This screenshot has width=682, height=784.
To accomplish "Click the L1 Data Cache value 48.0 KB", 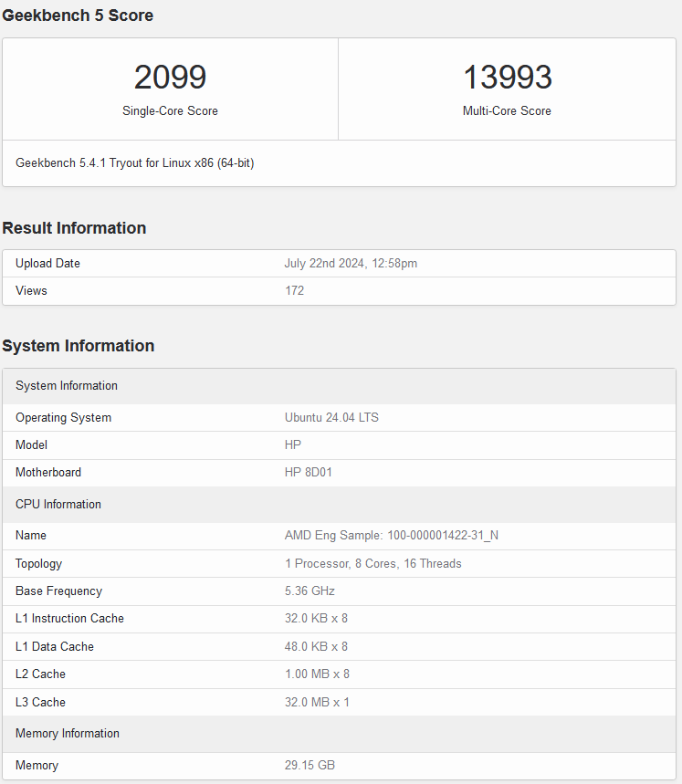I will point(316,647).
